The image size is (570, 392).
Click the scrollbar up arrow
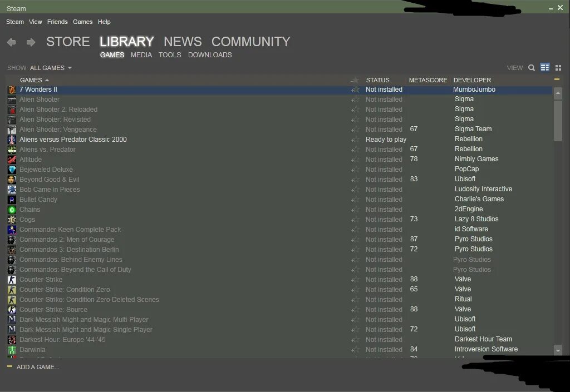(558, 93)
